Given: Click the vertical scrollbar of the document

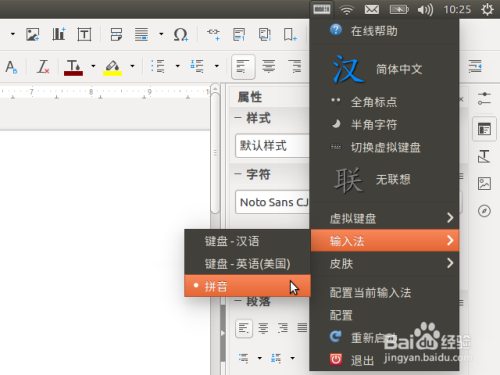Looking at the screenshot, I should [215, 153].
